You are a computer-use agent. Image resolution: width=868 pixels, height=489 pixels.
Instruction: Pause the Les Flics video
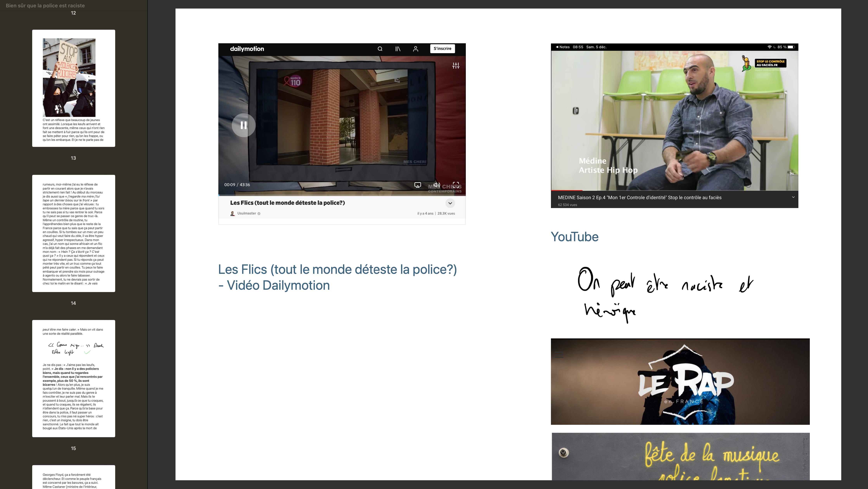coord(244,125)
